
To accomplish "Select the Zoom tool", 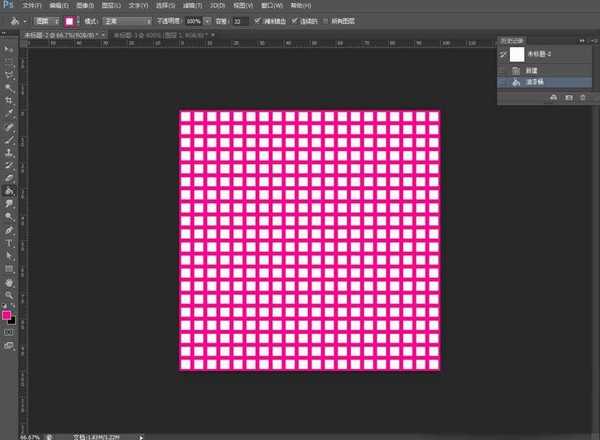I will [x=9, y=297].
